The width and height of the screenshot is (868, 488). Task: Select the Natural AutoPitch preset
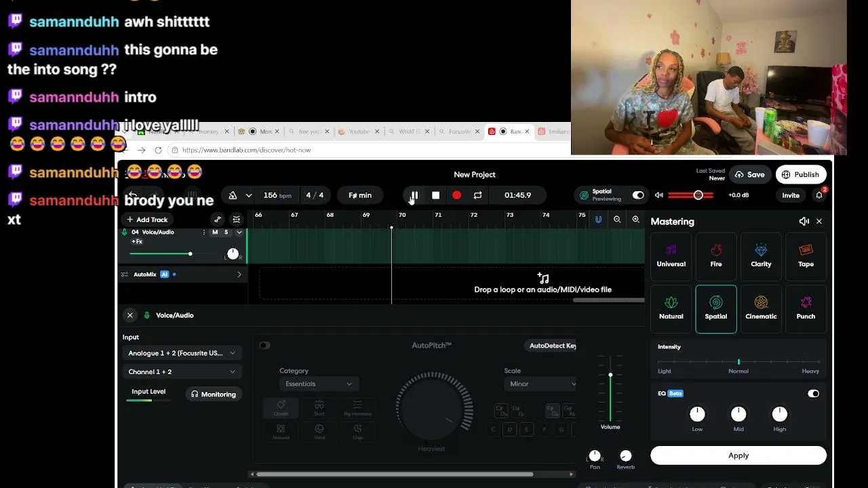[281, 432]
